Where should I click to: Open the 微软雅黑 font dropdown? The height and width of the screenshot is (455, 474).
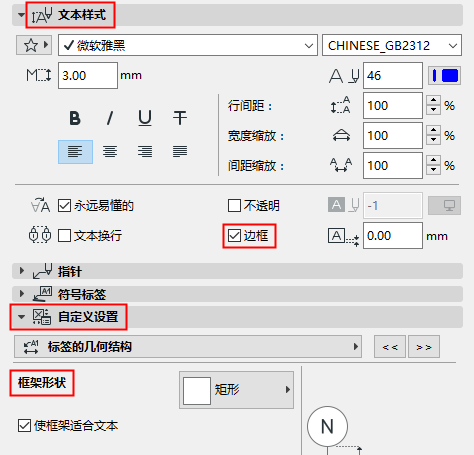tap(188, 45)
